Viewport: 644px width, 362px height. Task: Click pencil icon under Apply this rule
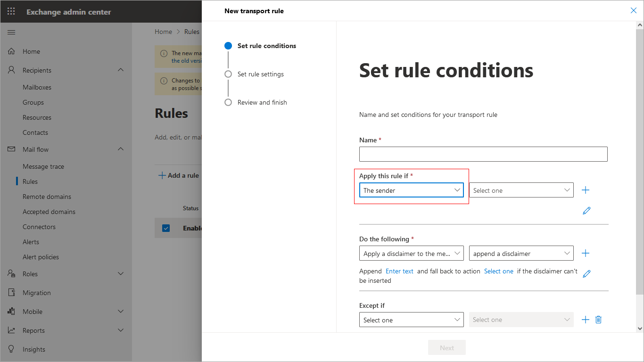pos(586,211)
